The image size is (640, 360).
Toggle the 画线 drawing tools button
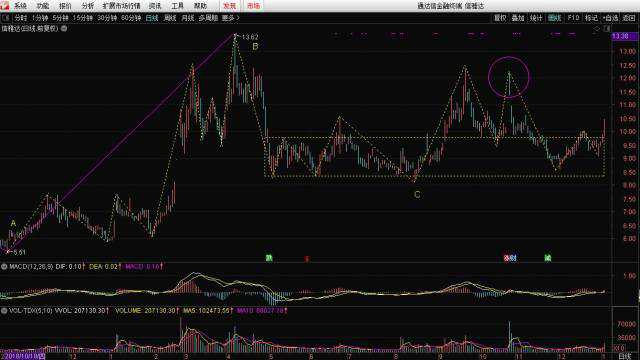coord(554,18)
